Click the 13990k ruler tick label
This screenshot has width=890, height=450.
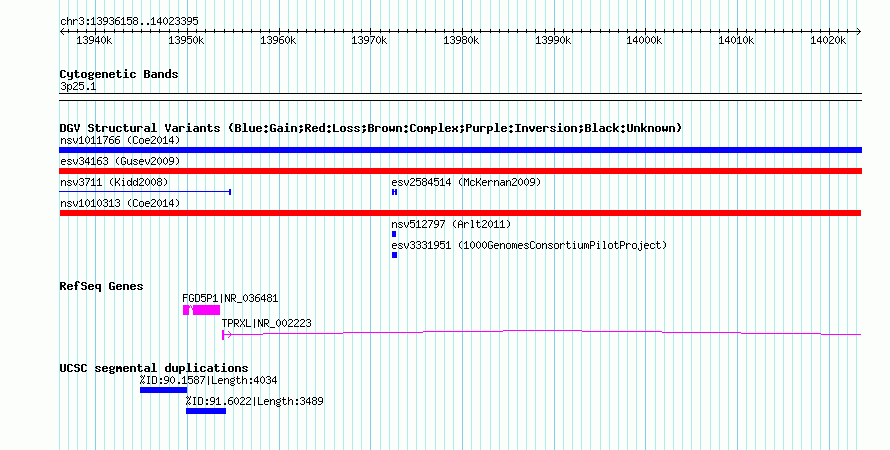click(x=553, y=40)
